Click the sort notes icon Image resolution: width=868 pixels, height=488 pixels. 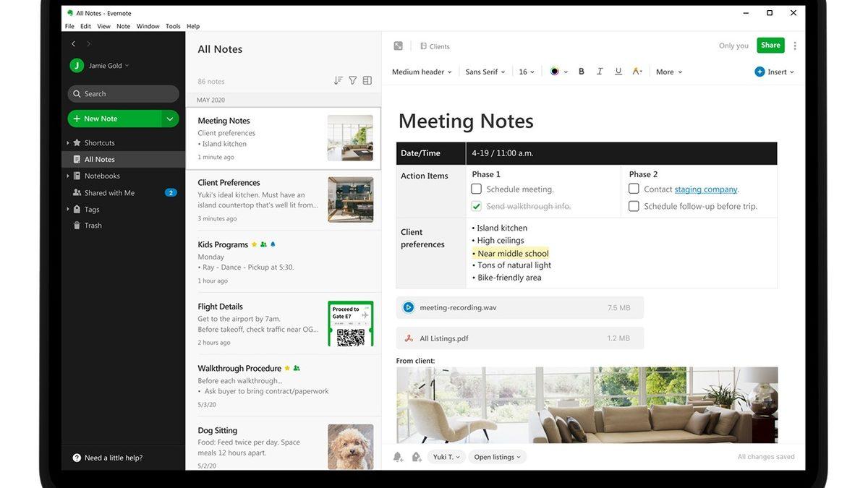pyautogui.click(x=338, y=81)
